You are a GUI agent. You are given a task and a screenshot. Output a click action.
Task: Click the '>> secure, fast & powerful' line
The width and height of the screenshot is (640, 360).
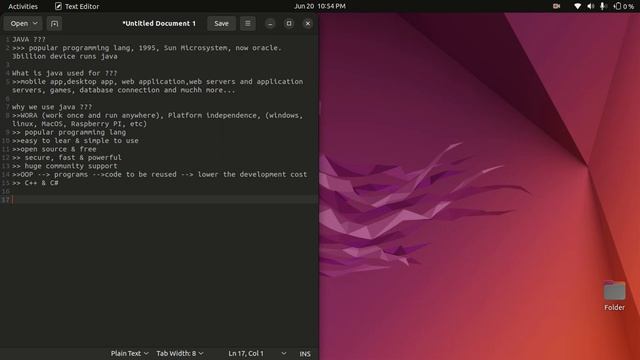[67, 158]
